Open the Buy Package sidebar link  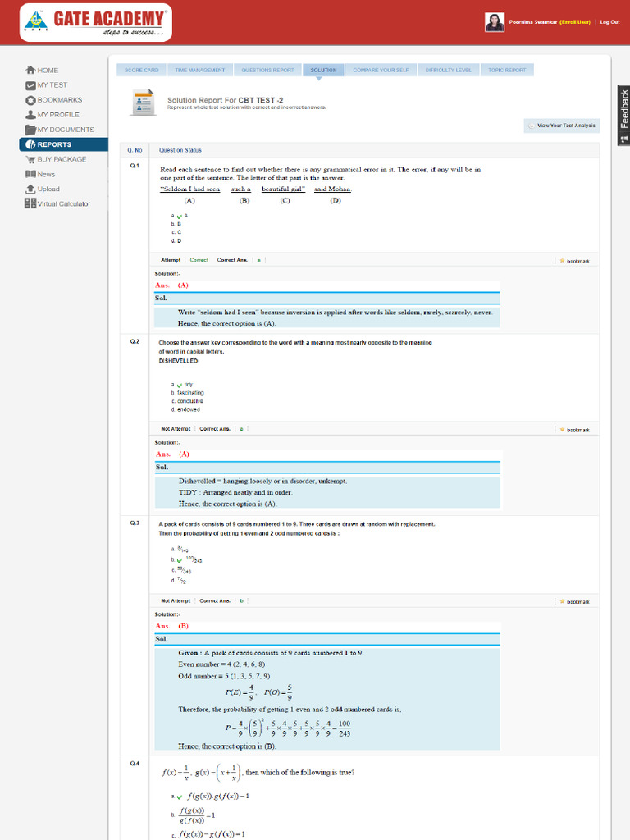[x=62, y=159]
